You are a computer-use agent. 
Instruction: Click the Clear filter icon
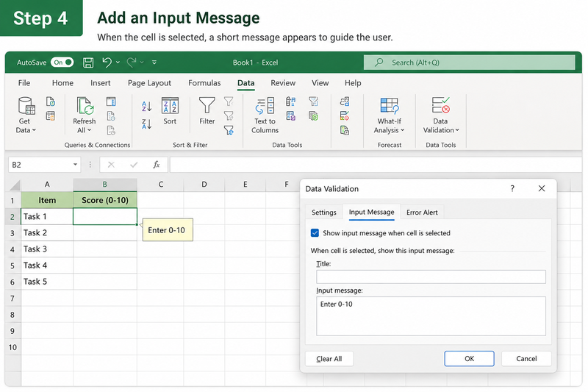coord(229,101)
